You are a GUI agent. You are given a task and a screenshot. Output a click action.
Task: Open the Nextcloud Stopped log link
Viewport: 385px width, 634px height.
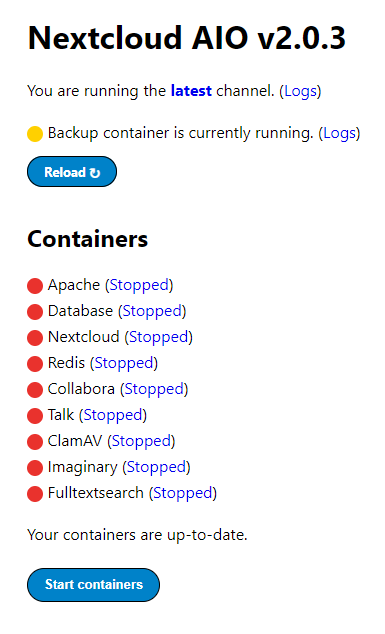tap(159, 337)
